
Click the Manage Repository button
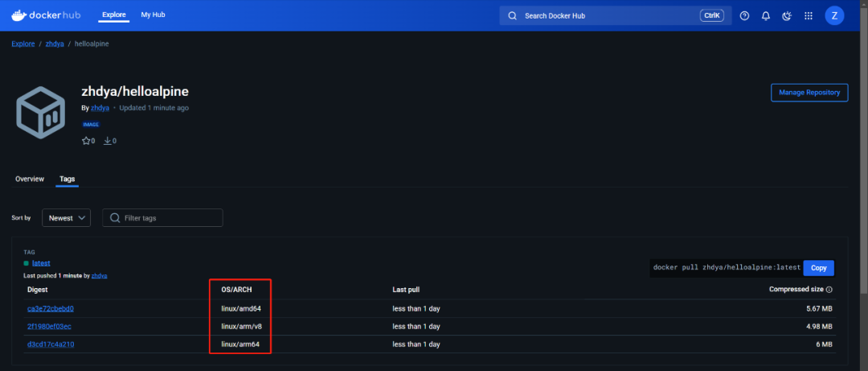(809, 93)
